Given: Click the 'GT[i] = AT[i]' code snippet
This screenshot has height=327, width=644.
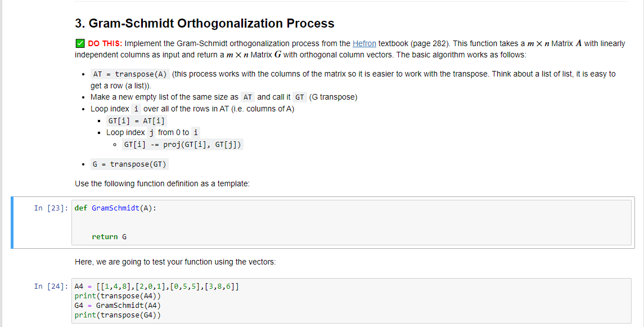Looking at the screenshot, I should [136, 121].
